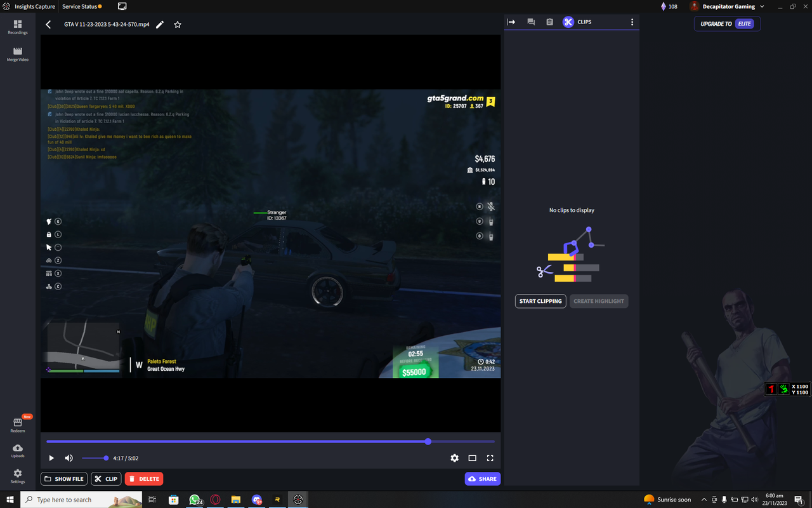
Task: Open the Clips panel three-dot menu
Action: 632,22
